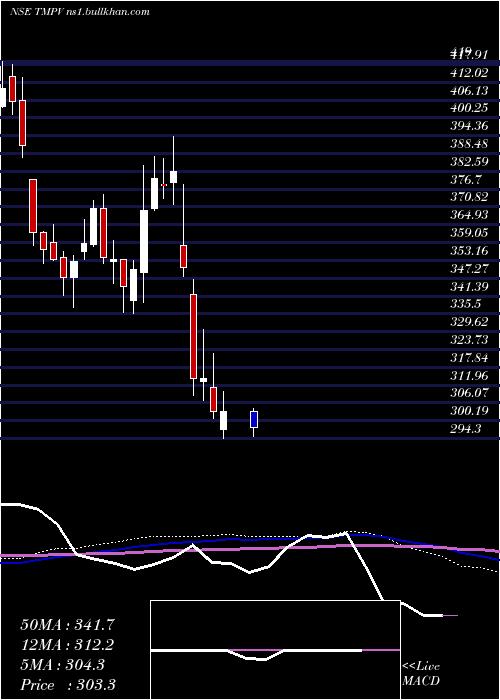The width and height of the screenshot is (500, 700).
Task: Click the 394.36 price axis label
Action: tap(469, 125)
